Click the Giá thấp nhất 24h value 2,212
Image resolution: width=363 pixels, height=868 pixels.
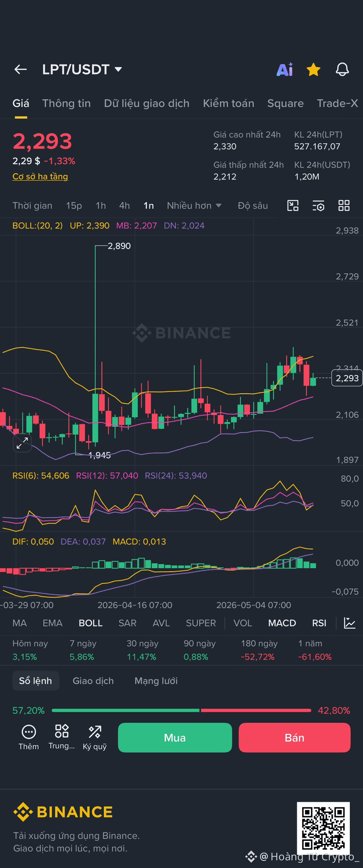(x=225, y=177)
